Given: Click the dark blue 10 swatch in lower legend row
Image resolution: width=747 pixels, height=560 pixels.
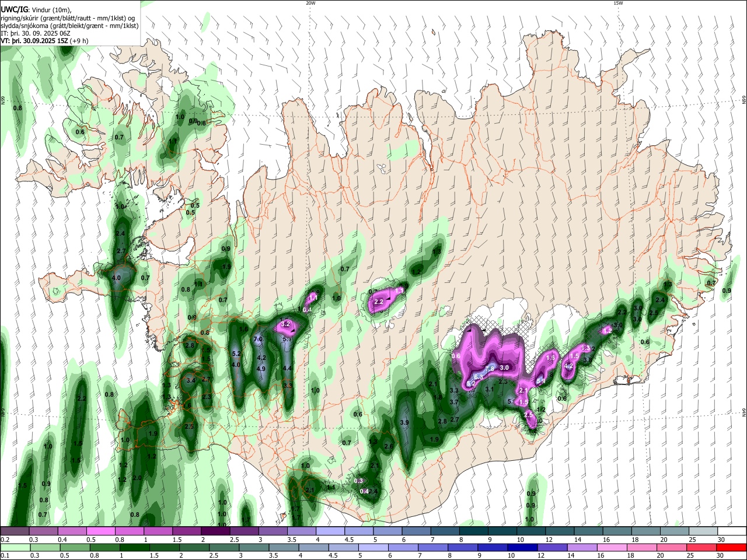Looking at the screenshot, I should [x=522, y=547].
